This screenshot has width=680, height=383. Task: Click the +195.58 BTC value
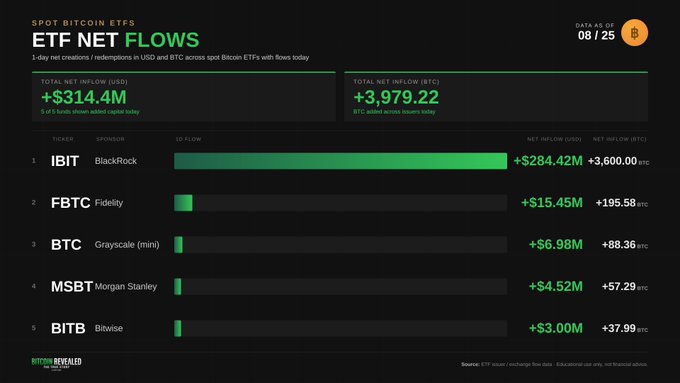coord(622,203)
